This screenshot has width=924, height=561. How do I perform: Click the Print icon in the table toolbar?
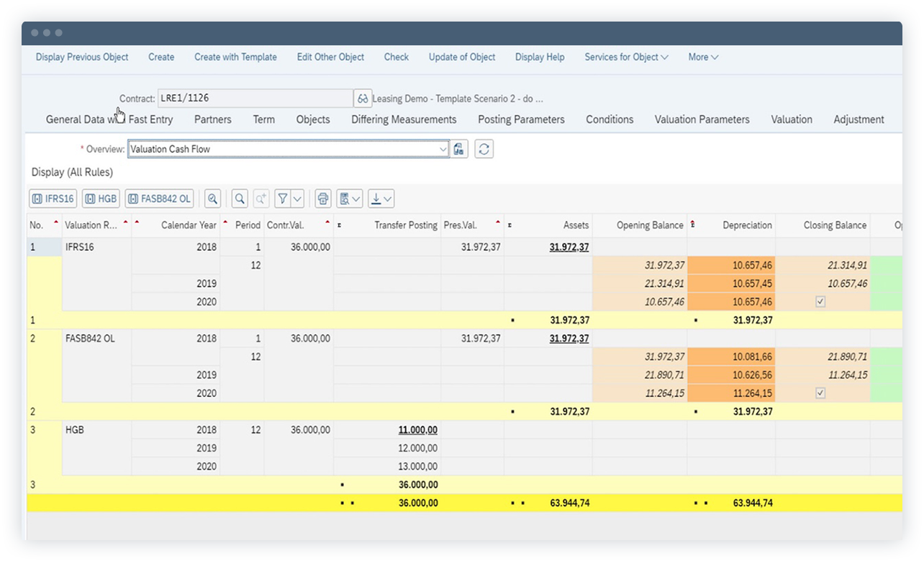pyautogui.click(x=322, y=199)
